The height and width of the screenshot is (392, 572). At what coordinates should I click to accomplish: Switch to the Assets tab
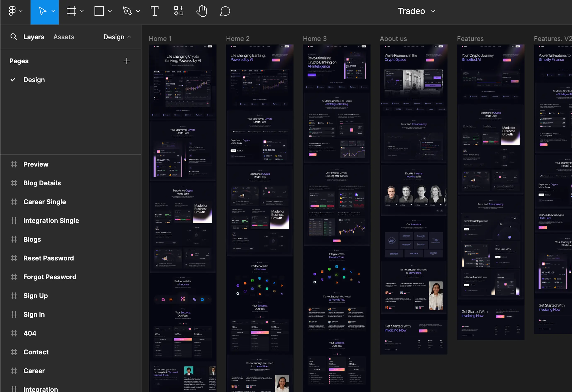(63, 37)
